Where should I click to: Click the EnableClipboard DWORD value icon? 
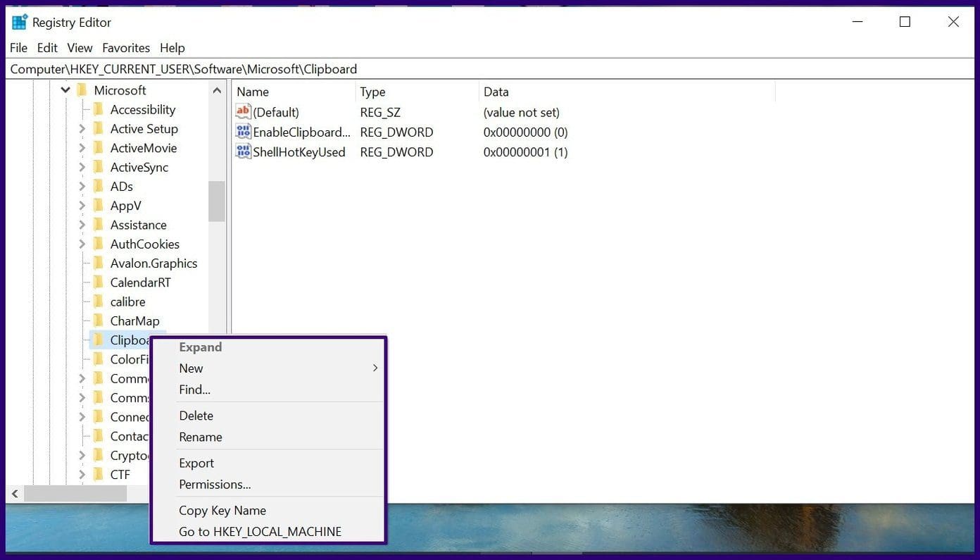pyautogui.click(x=243, y=132)
